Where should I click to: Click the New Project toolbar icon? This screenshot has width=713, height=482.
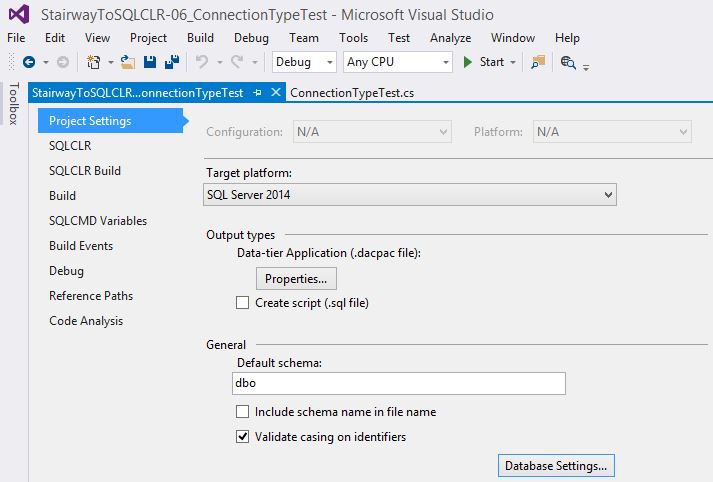coord(94,62)
